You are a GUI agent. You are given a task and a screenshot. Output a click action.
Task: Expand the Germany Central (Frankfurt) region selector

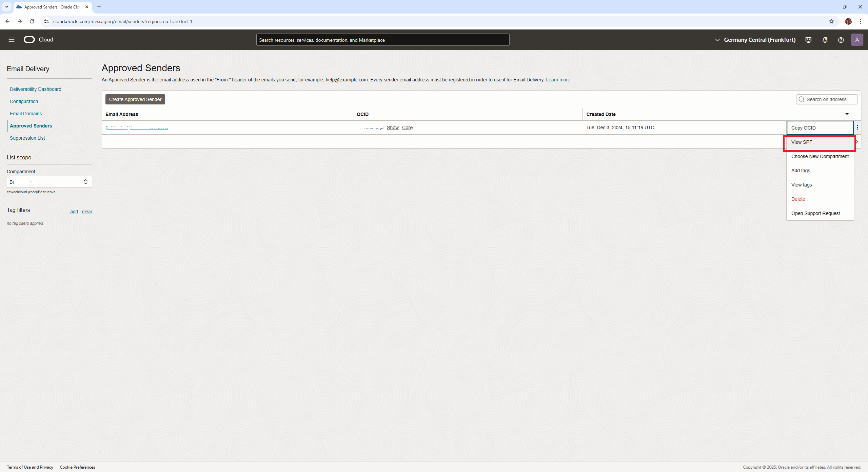[755, 40]
